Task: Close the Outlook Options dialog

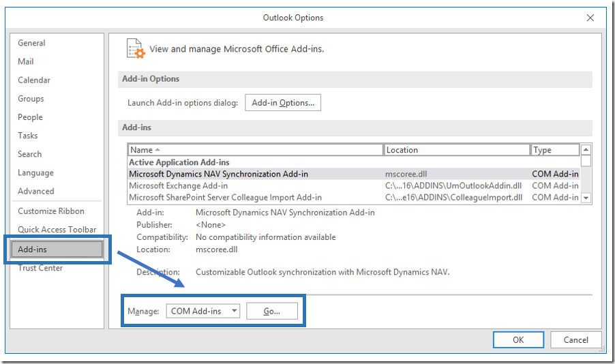Action: [x=589, y=17]
